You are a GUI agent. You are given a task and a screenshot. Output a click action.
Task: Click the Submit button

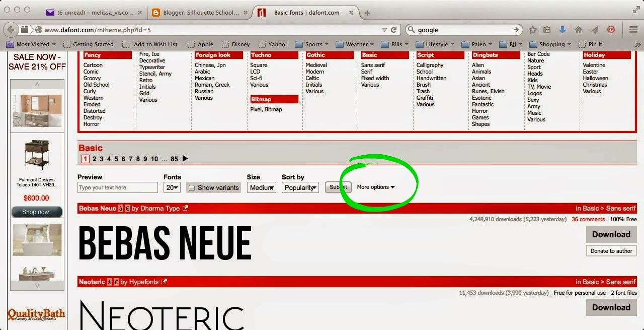(x=338, y=187)
